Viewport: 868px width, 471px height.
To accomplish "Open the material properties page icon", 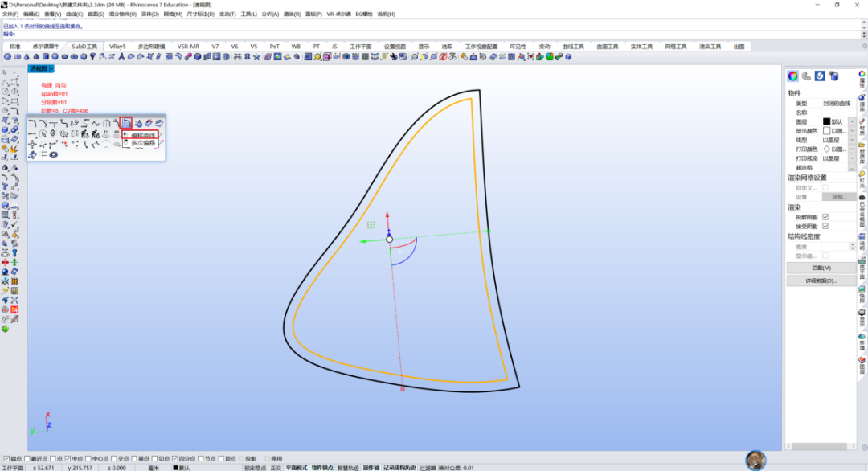I will pos(806,76).
